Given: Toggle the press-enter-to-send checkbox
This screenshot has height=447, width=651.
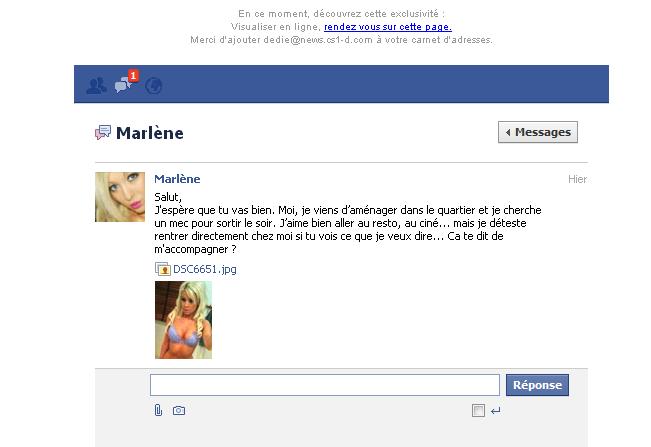Looking at the screenshot, I should 478,410.
